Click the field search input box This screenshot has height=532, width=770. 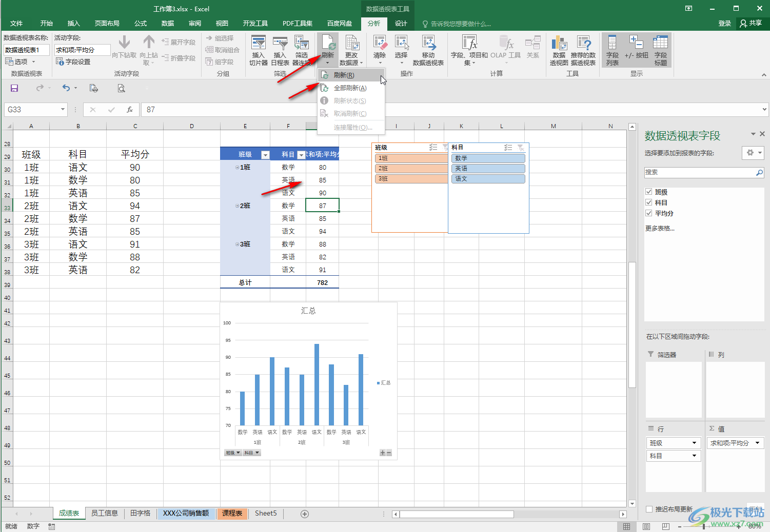[704, 173]
